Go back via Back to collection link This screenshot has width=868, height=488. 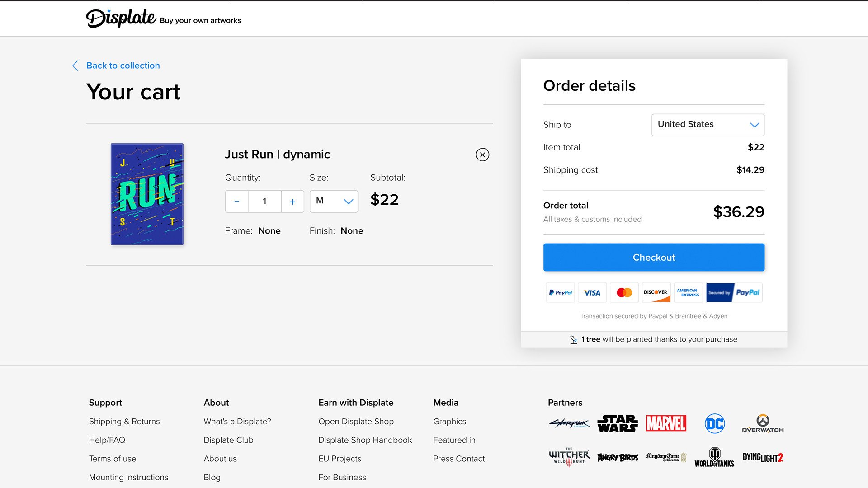[x=123, y=66]
